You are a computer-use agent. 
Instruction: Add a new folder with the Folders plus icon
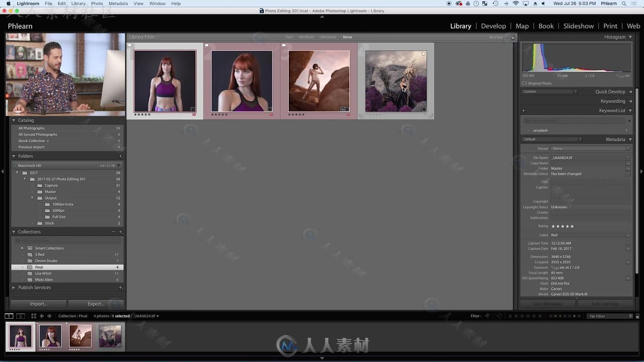pos(120,156)
